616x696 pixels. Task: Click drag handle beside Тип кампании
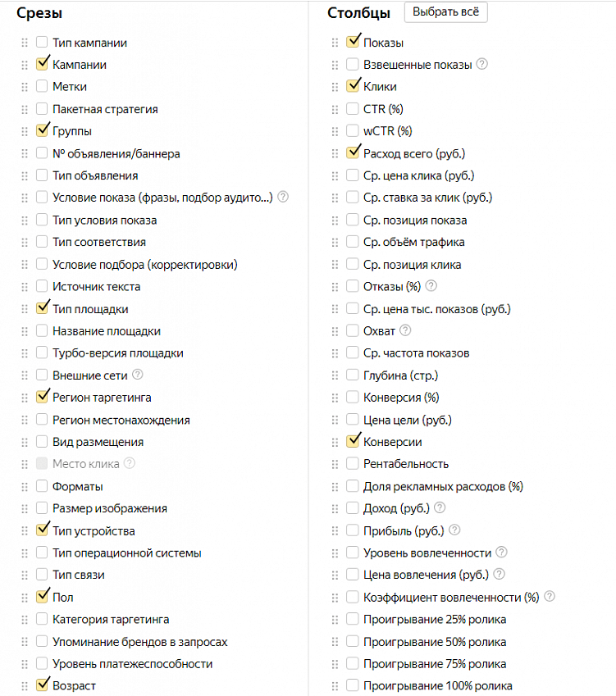[x=25, y=43]
